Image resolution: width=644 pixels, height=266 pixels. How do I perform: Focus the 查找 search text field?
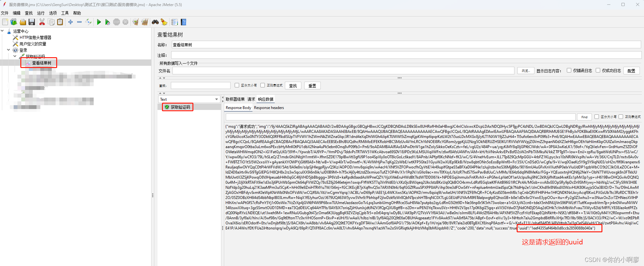201,85
